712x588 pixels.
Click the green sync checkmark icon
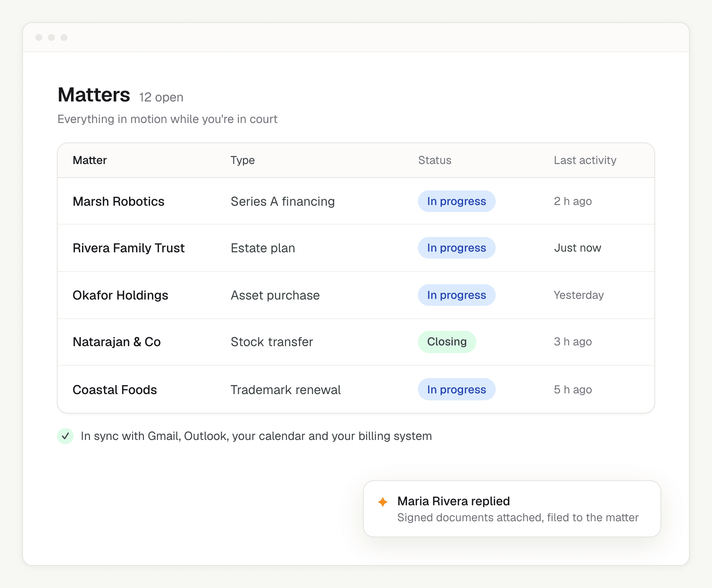[x=65, y=436]
